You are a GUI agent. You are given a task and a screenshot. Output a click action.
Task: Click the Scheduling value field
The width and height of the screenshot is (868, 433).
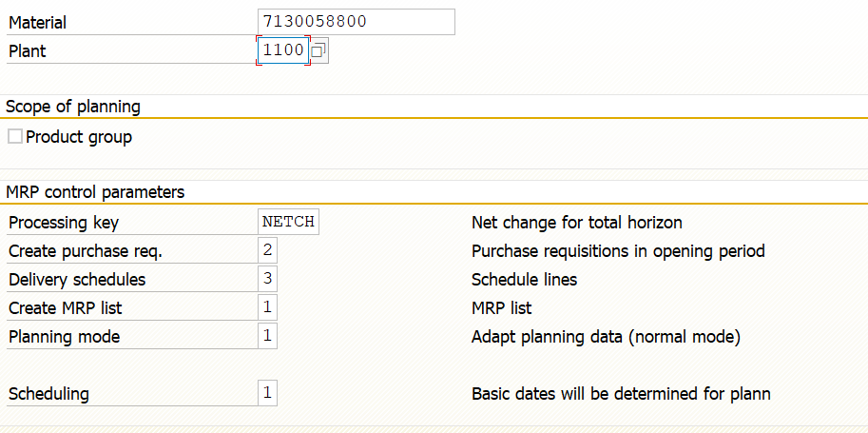coord(267,394)
